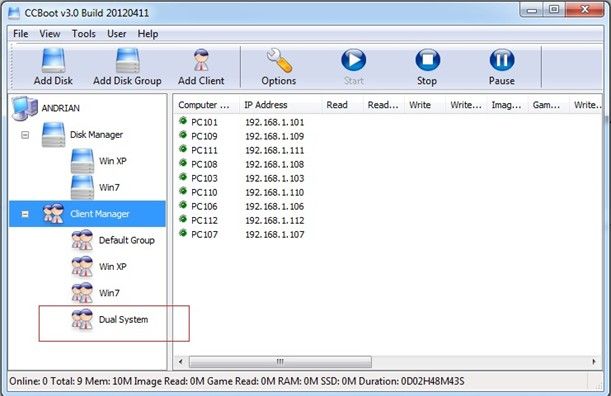Click the status bar text
Viewport: 611px width, 396px height.
coord(237,381)
